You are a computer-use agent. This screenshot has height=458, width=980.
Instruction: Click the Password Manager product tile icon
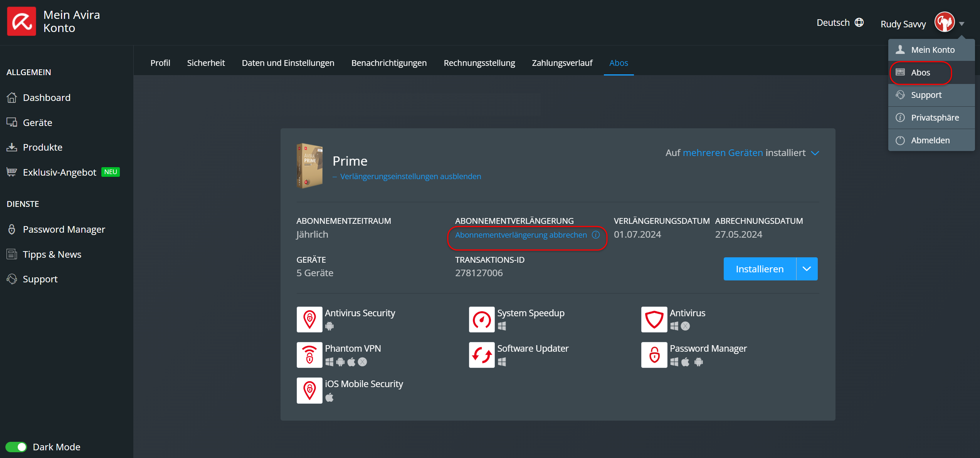[654, 355]
